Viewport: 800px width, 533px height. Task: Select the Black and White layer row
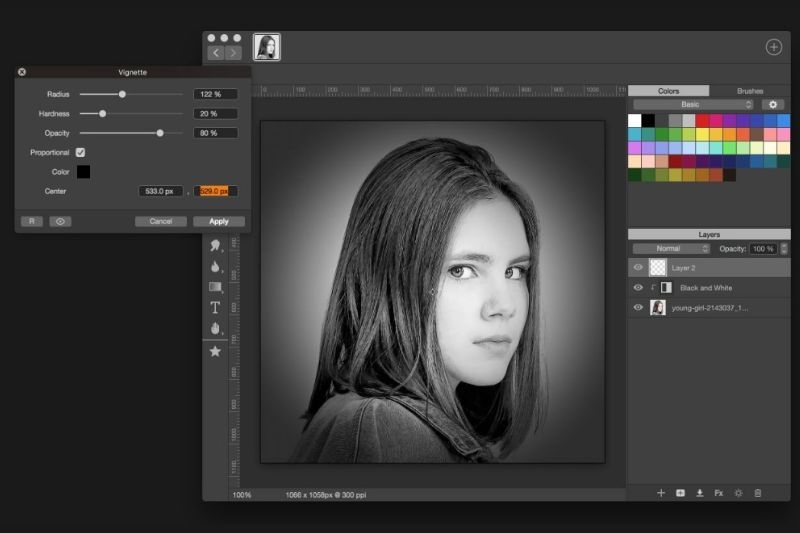[709, 288]
